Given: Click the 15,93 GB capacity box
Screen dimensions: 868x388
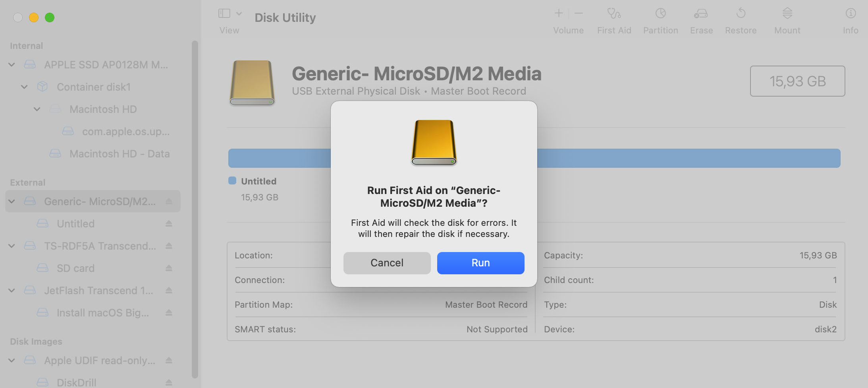Looking at the screenshot, I should point(797,81).
